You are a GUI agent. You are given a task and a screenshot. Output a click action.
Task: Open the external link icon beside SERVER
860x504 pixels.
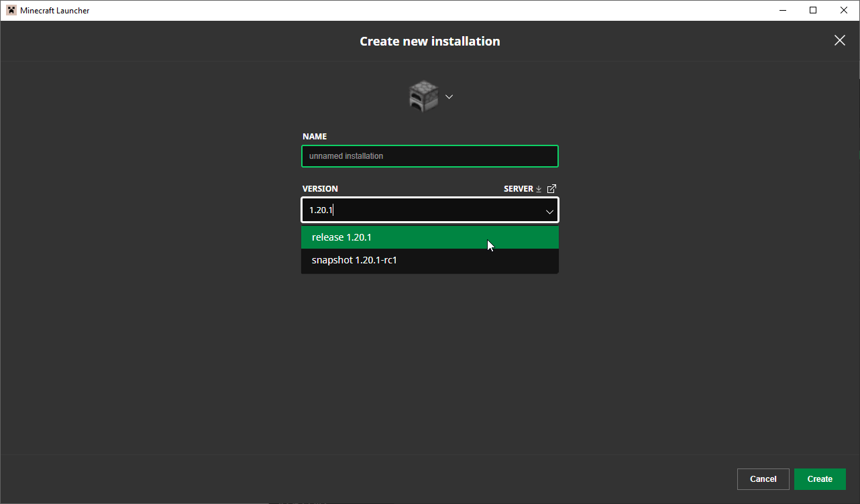click(x=552, y=189)
